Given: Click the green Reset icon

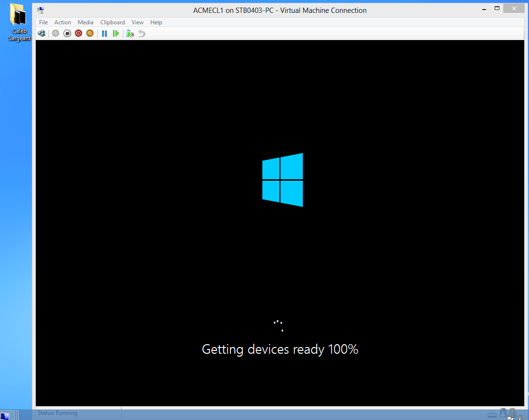Looking at the screenshot, I should [x=116, y=33].
